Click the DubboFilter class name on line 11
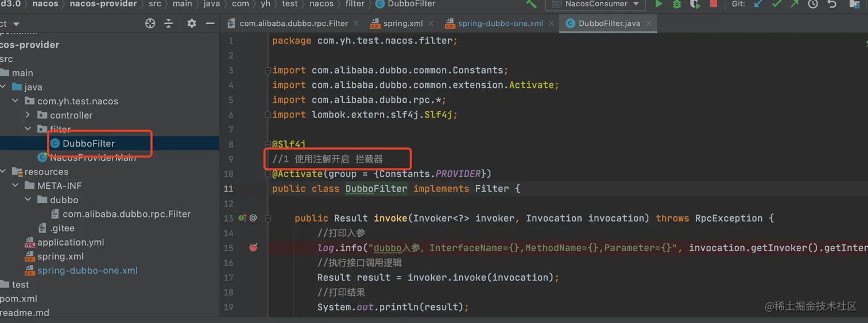This screenshot has height=323, width=868. click(x=376, y=188)
